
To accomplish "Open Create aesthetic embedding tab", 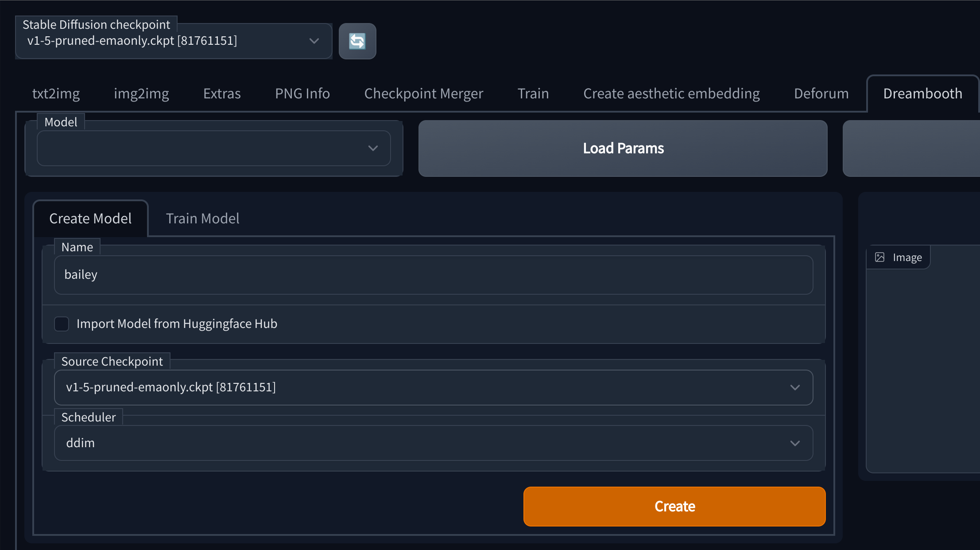I will (x=671, y=94).
